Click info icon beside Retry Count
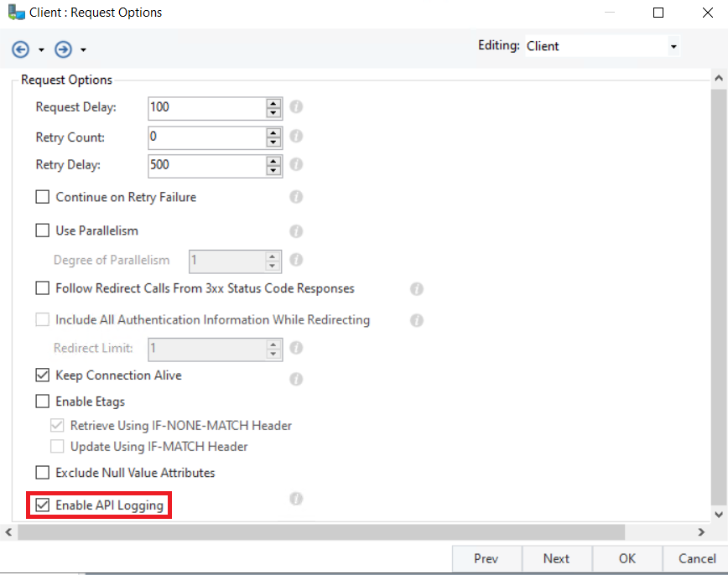The height and width of the screenshot is (575, 728). point(296,136)
